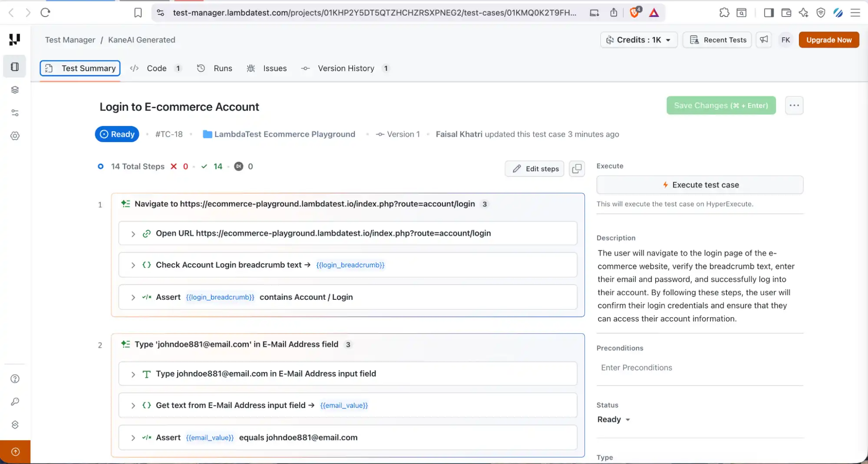Expand Assert email_value equals step
The height and width of the screenshot is (464, 868).
pos(133,437)
